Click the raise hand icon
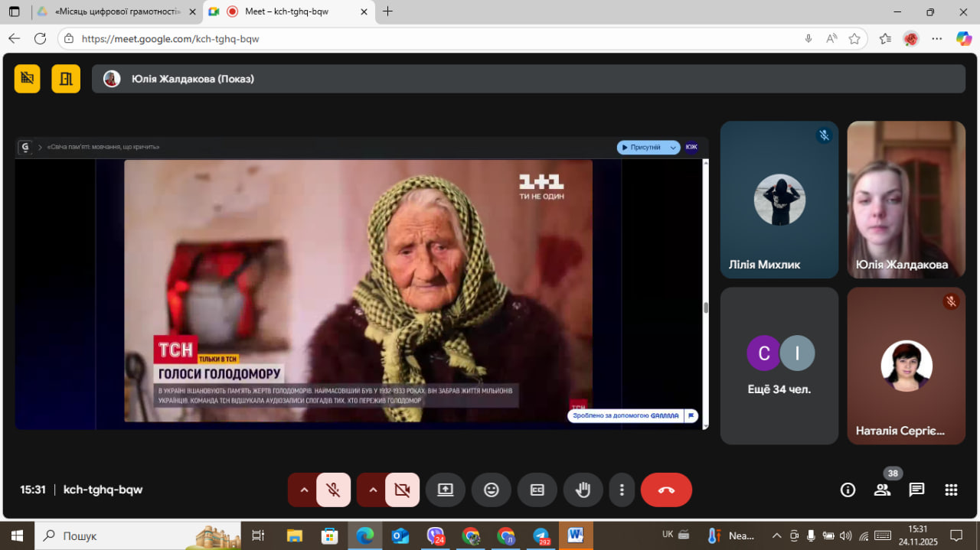 [583, 490]
